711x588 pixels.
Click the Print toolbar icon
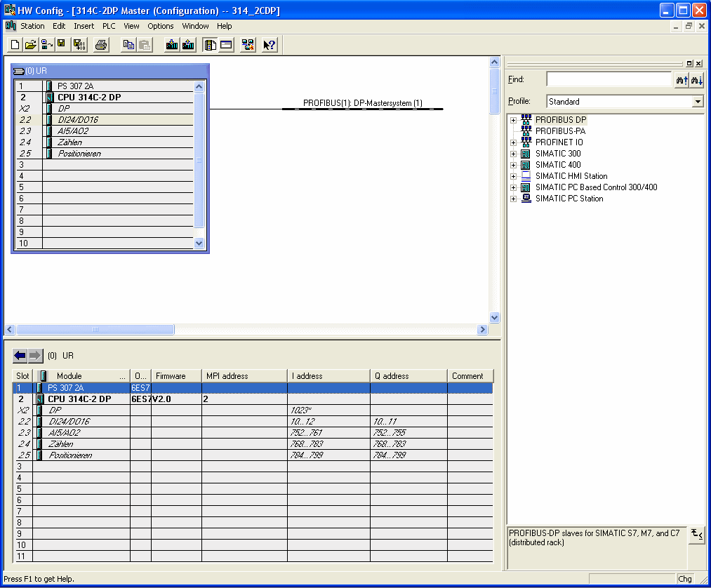(101, 45)
